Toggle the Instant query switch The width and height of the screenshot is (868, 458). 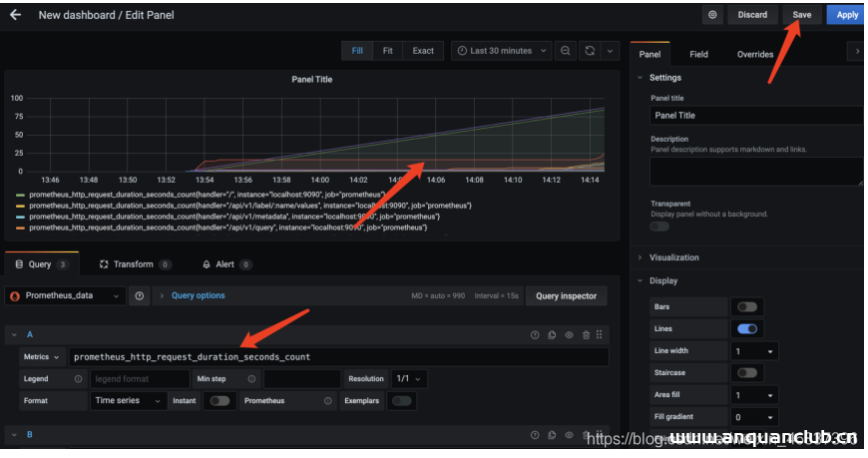click(218, 401)
